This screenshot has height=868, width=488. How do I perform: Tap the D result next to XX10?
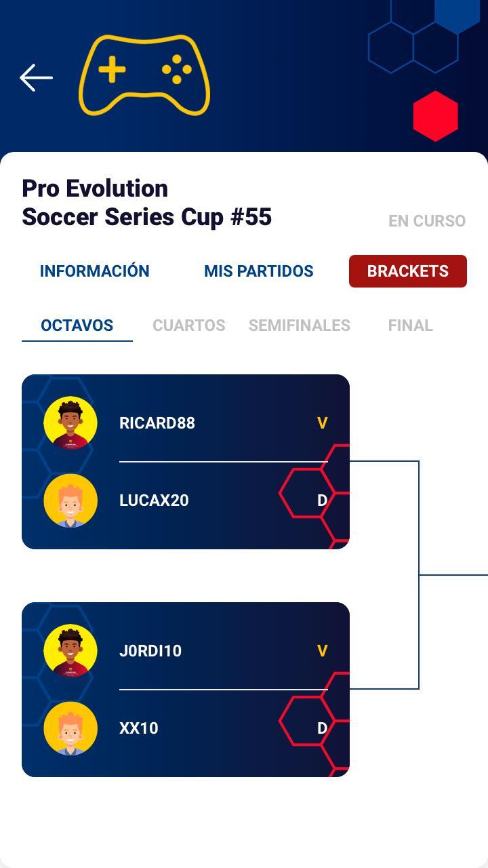coord(322,728)
